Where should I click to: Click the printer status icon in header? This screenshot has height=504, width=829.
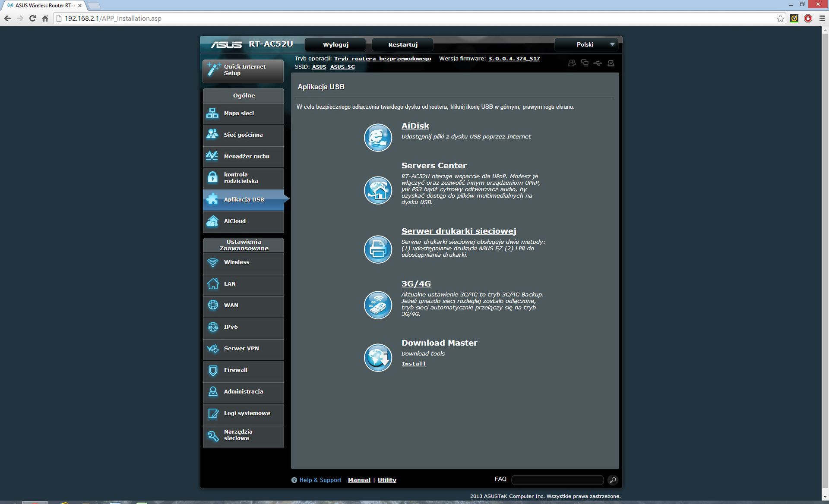pyautogui.click(x=611, y=63)
